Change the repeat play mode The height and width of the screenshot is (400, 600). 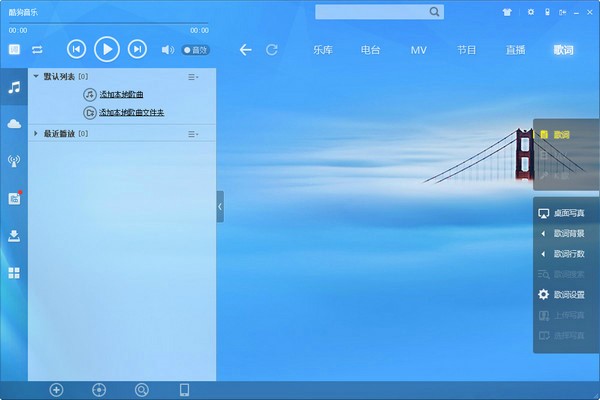(x=37, y=50)
